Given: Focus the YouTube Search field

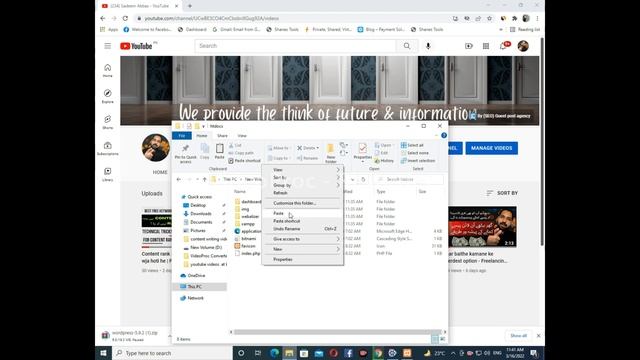Looking at the screenshot, I should (296, 46).
